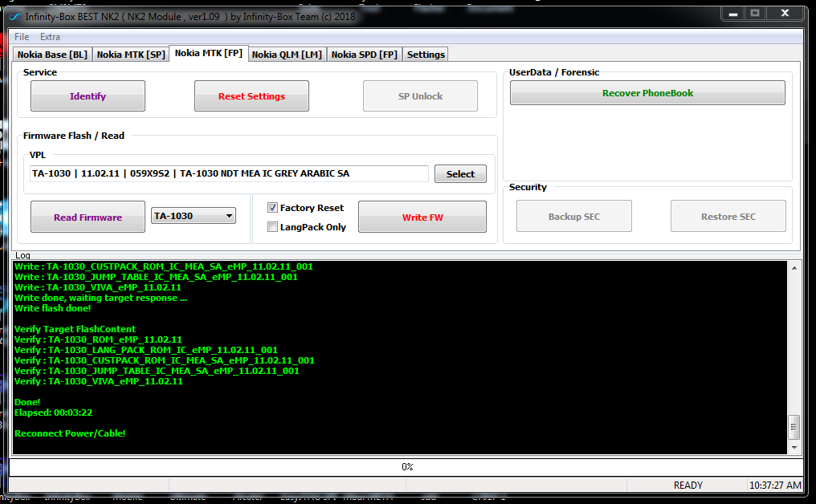Open the File menu

pyautogui.click(x=22, y=37)
